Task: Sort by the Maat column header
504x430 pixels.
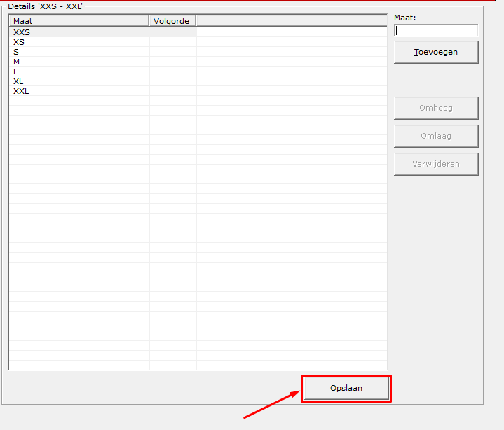Action: click(79, 21)
